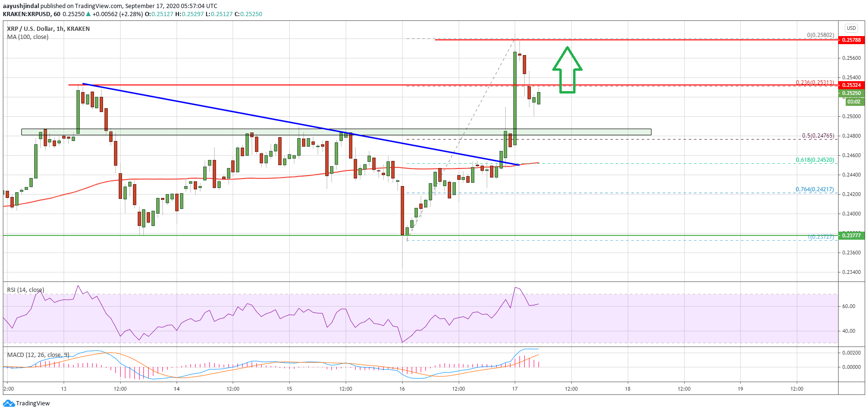Click the 19 date label on time axis

click(740, 389)
